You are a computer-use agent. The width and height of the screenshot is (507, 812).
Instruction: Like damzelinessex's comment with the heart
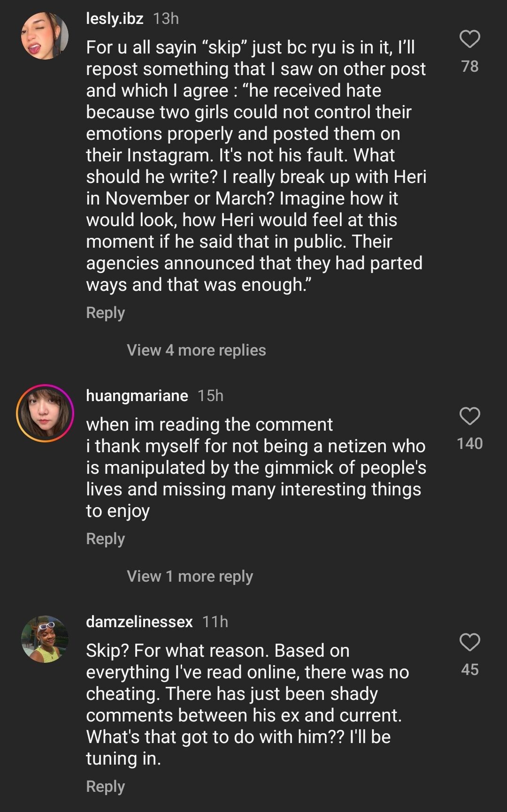(x=469, y=642)
